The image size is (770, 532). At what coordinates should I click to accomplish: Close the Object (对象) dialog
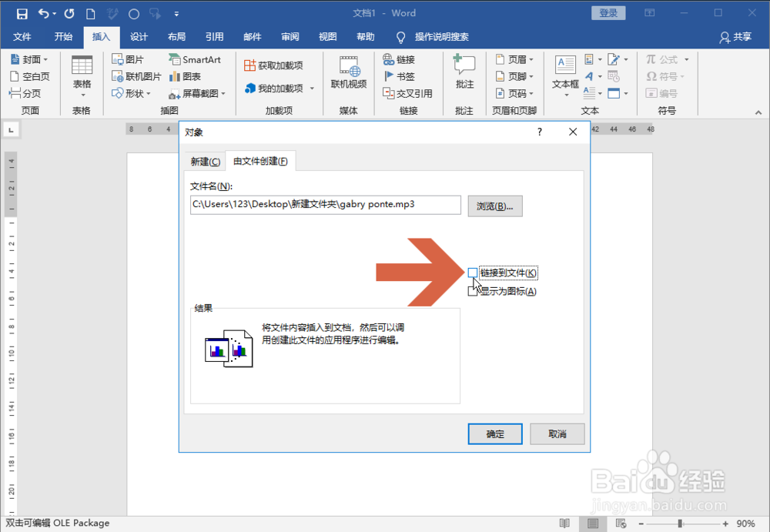pyautogui.click(x=573, y=132)
